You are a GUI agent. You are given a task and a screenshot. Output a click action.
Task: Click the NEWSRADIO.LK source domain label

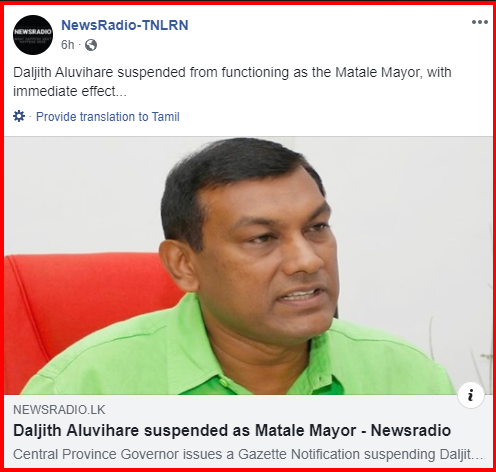pyautogui.click(x=59, y=410)
